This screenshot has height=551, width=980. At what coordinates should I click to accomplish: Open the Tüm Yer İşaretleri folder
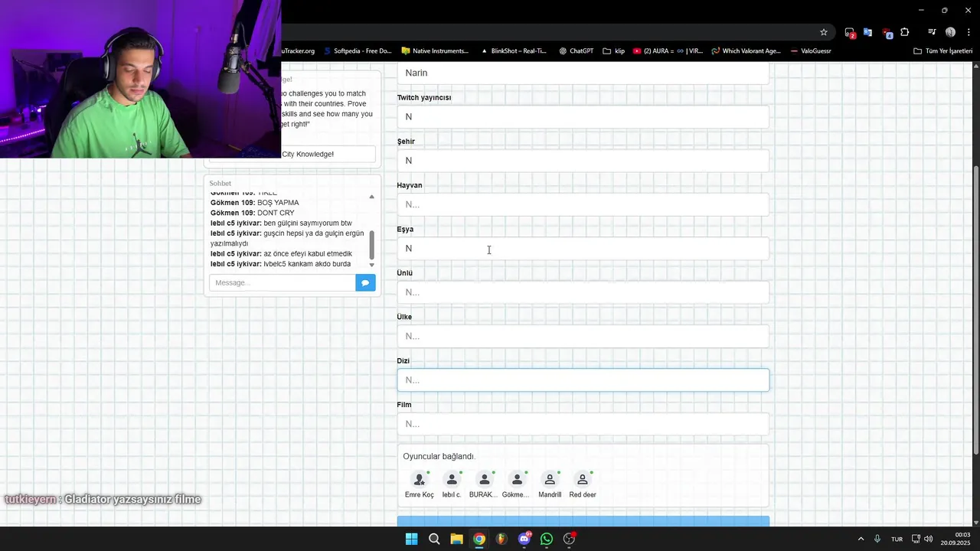point(942,51)
